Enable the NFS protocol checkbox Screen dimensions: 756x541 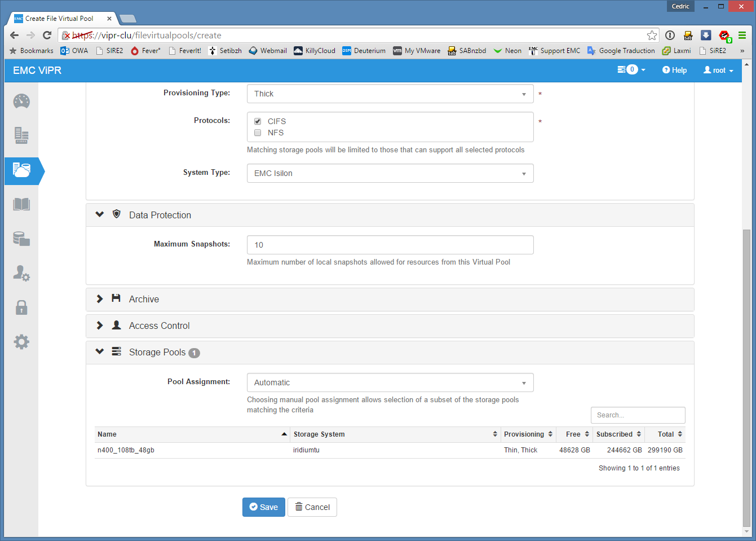click(x=258, y=133)
